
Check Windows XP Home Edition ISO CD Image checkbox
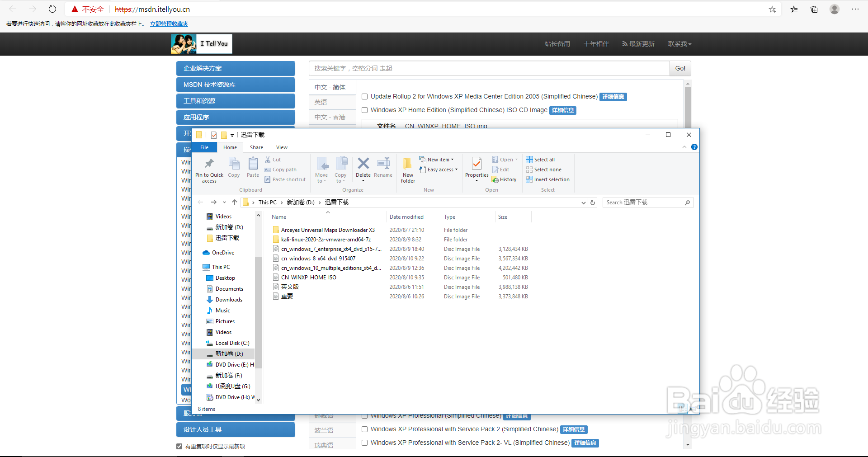(x=365, y=110)
